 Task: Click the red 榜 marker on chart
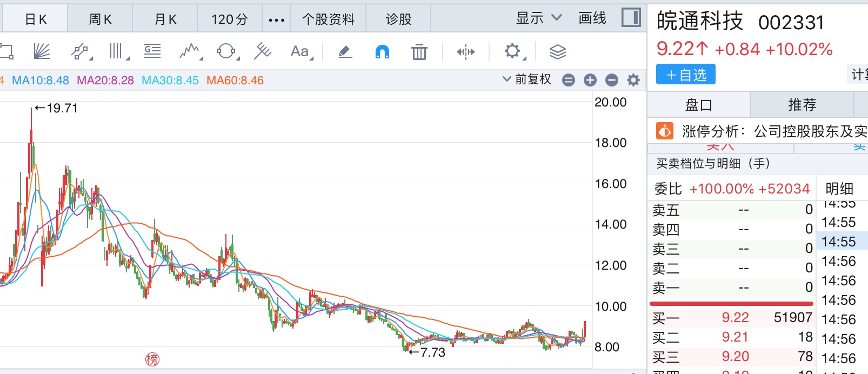point(152,359)
